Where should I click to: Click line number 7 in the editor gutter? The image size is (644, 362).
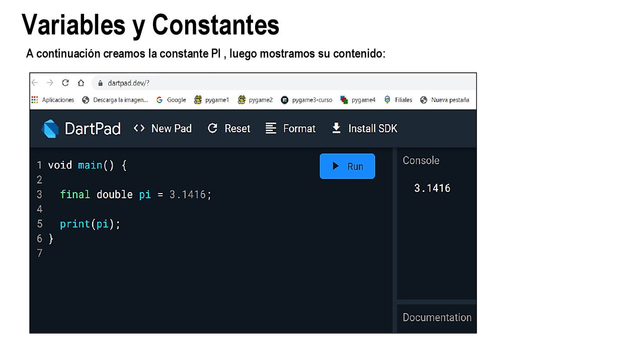(40, 253)
